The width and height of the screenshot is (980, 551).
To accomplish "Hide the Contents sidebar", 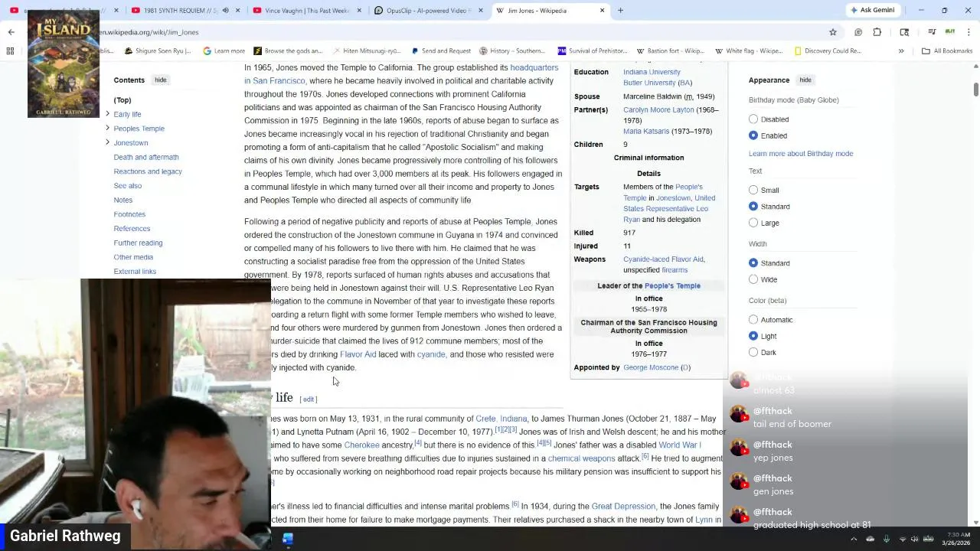I will tap(160, 80).
